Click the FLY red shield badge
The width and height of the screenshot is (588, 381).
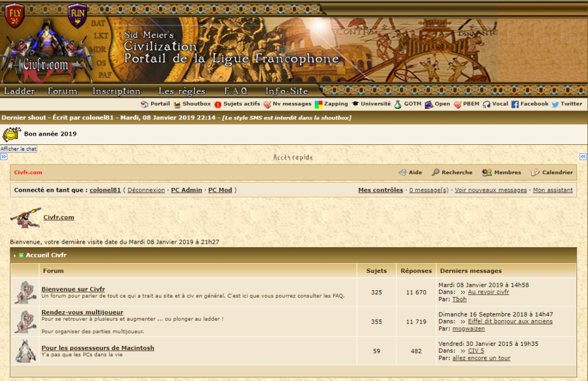click(x=15, y=15)
